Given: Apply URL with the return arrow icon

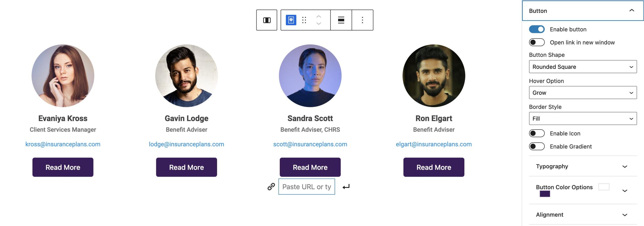Looking at the screenshot, I should 346,187.
